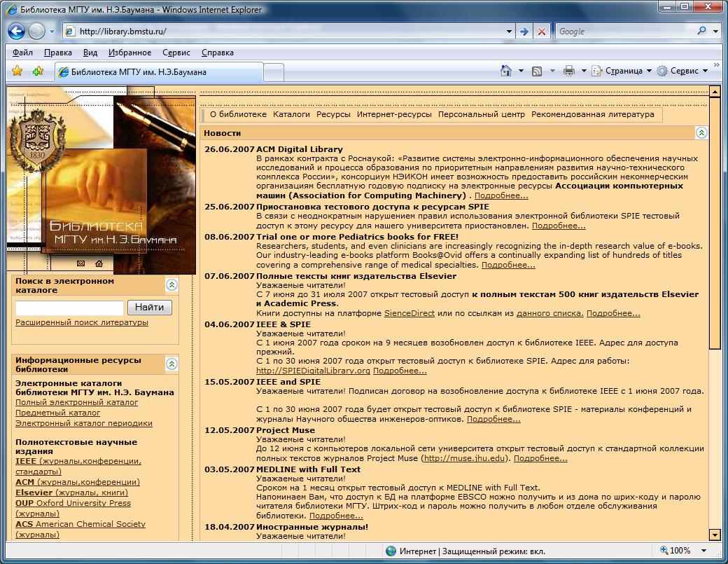Collapse Поиск в электронном каталоге panel

[171, 284]
